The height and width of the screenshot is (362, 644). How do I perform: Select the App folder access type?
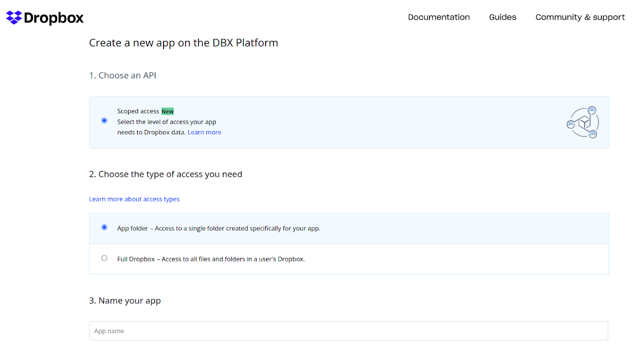tap(104, 227)
